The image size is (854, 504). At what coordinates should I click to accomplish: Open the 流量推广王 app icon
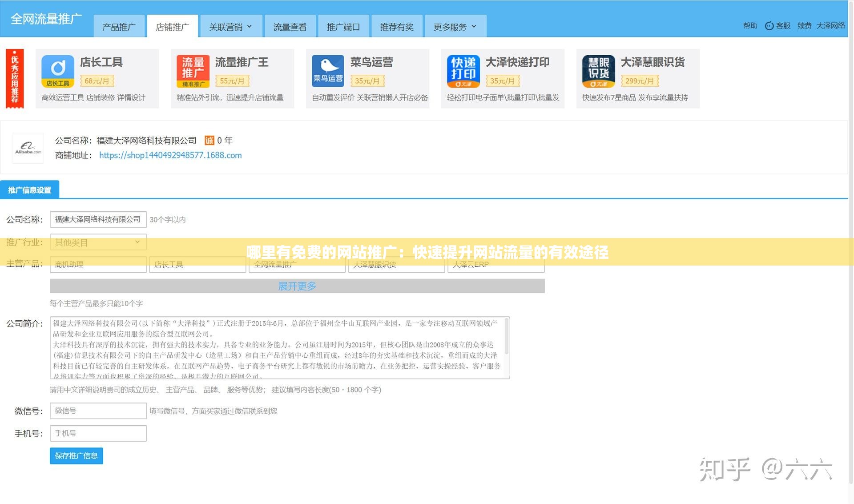[x=193, y=71]
